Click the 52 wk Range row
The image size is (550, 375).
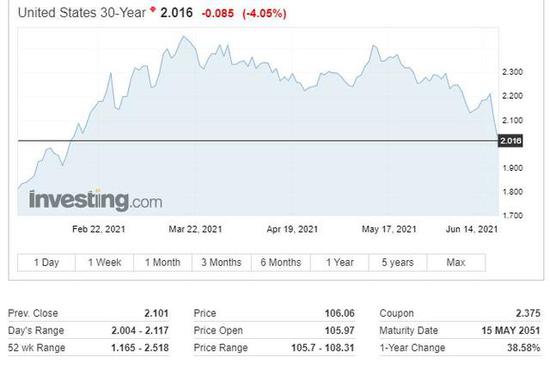click(88, 348)
